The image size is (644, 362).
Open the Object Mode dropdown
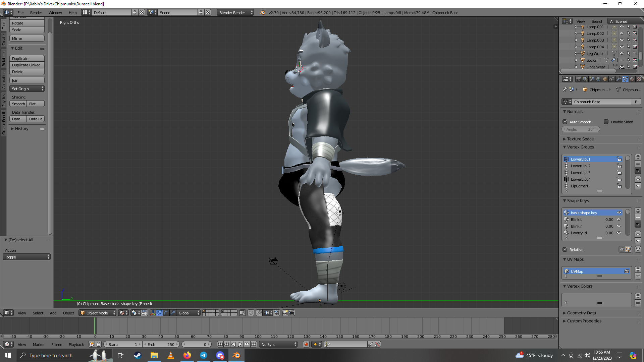click(x=97, y=313)
